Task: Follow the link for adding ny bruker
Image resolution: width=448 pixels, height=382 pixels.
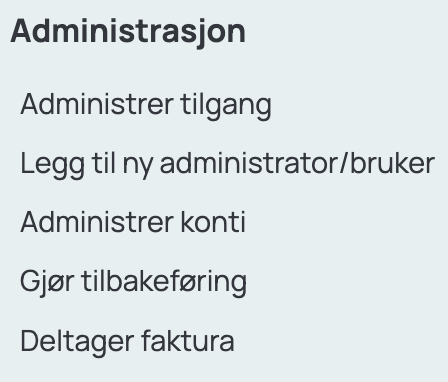Action: click(x=228, y=165)
